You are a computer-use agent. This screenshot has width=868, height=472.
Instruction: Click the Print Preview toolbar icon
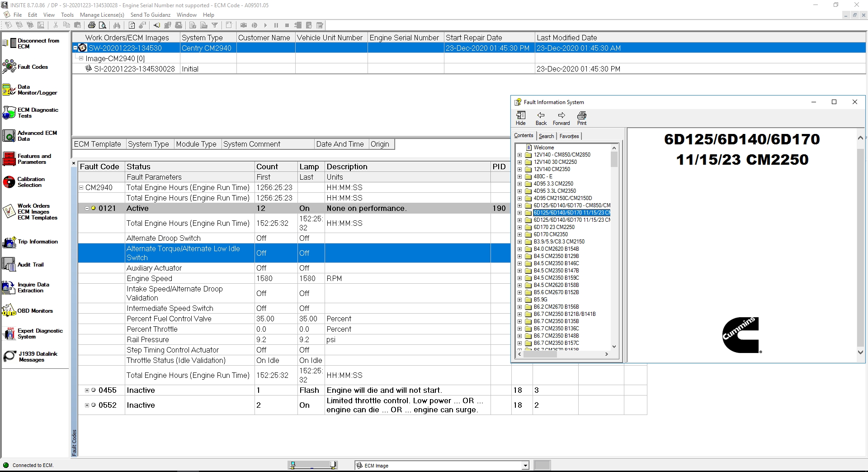[103, 25]
